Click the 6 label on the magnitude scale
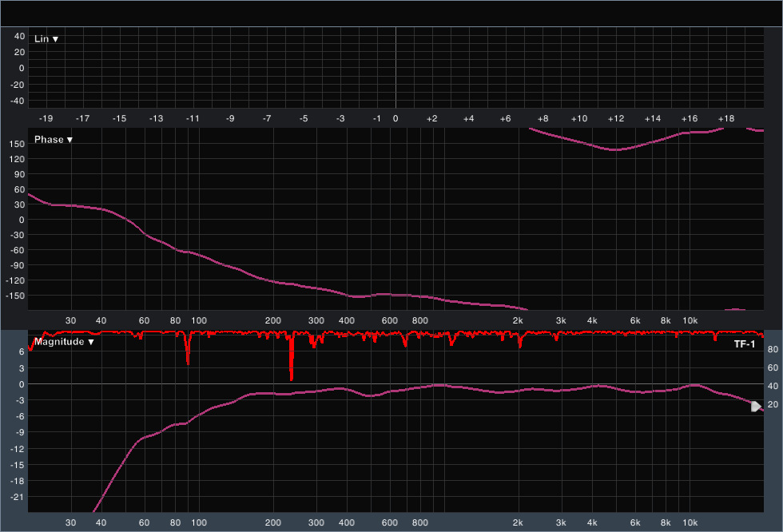Image resolution: width=783 pixels, height=532 pixels. point(22,351)
